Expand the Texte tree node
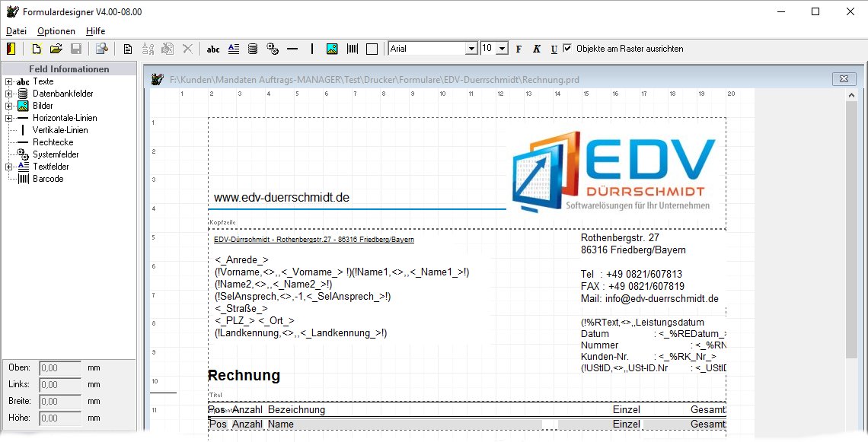868x442 pixels. point(9,81)
